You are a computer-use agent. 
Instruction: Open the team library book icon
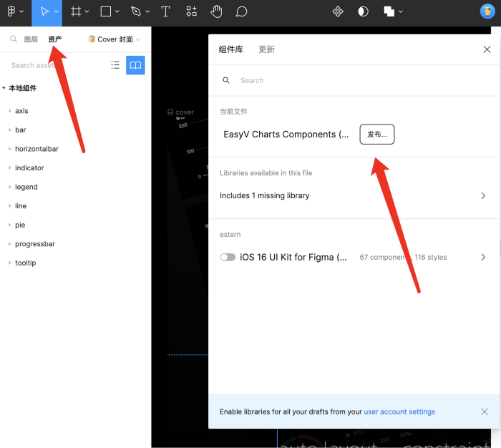[135, 65]
